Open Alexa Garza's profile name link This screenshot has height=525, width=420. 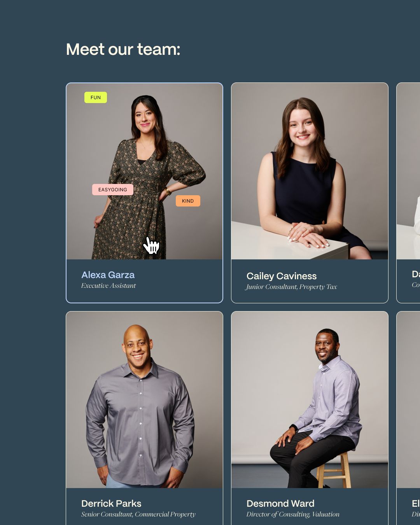(x=108, y=275)
